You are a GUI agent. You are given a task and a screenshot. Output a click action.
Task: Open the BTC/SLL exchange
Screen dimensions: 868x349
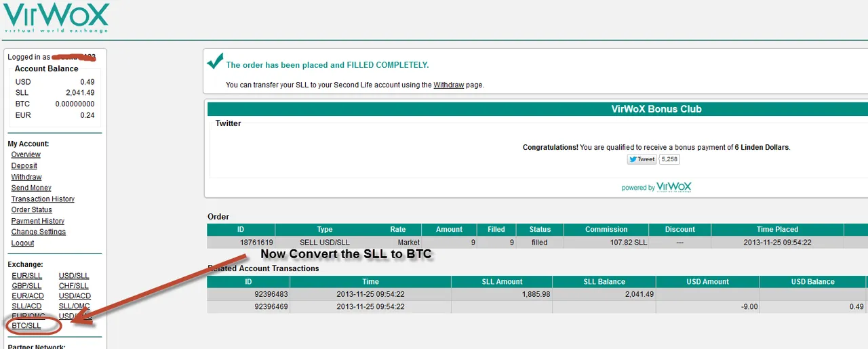(x=26, y=326)
